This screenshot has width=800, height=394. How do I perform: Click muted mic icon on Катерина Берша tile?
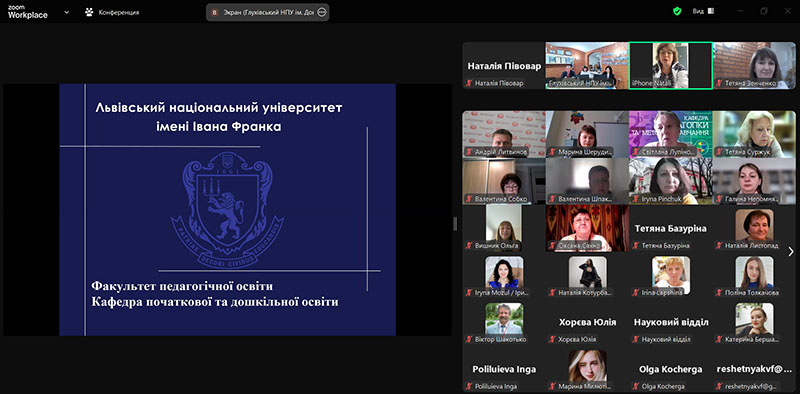click(718, 339)
